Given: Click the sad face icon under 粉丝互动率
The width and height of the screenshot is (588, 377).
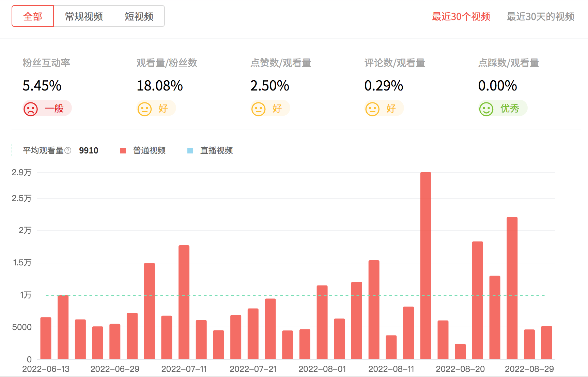Looking at the screenshot, I should pos(31,109).
